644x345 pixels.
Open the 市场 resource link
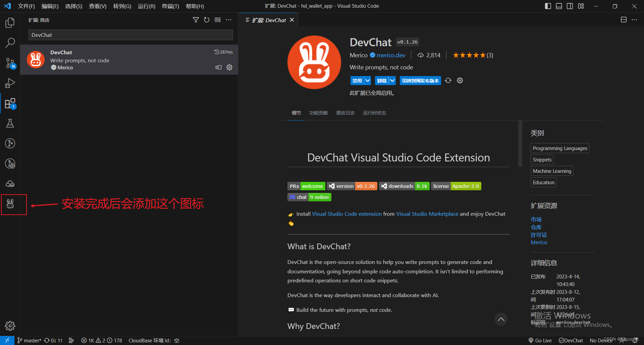pos(536,219)
